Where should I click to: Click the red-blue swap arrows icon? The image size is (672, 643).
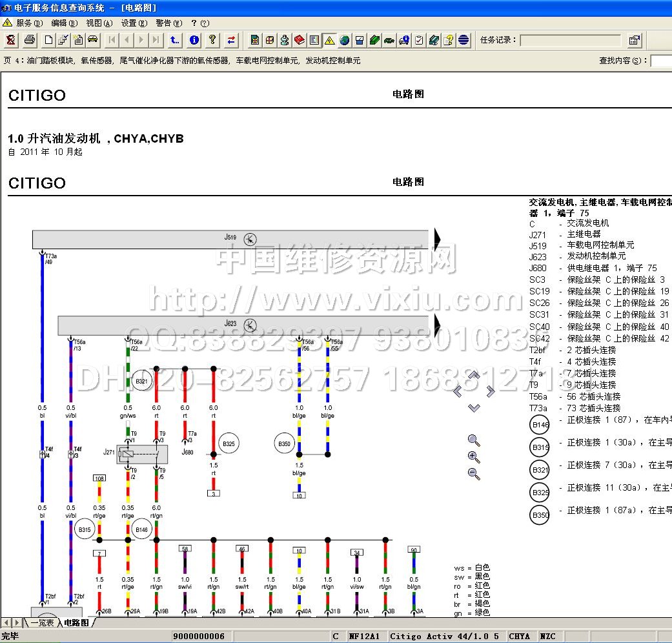(x=231, y=40)
